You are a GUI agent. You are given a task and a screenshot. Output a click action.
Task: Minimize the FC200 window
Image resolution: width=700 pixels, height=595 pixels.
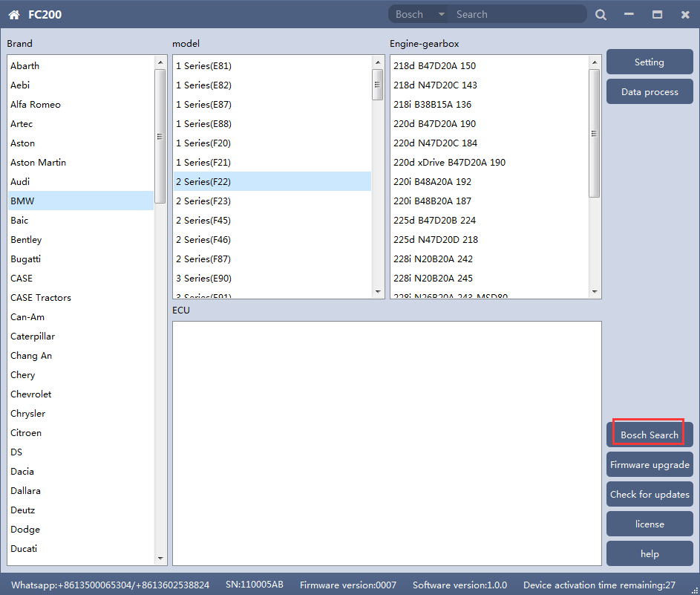629,15
